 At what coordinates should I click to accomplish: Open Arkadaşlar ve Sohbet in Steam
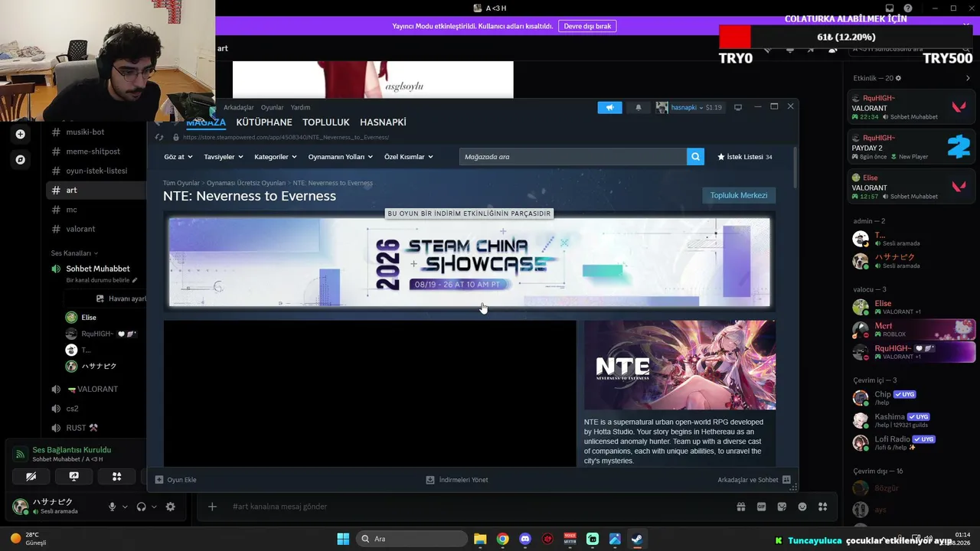[x=754, y=480]
